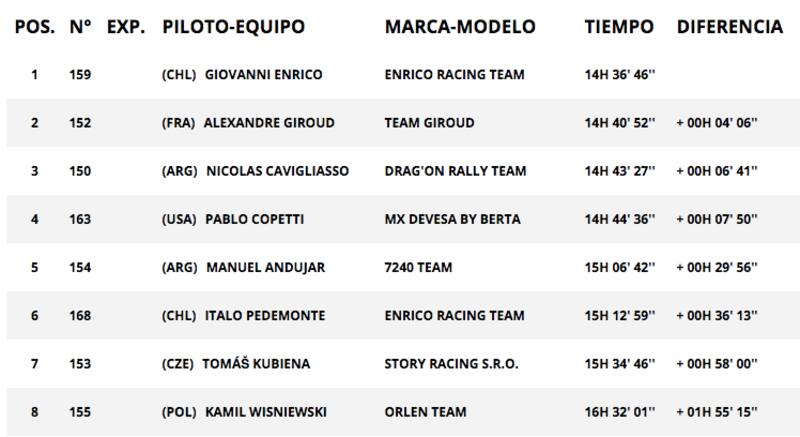This screenshot has width=800, height=437.
Task: Select pilot Alexandre Giroud
Action: [x=269, y=123]
